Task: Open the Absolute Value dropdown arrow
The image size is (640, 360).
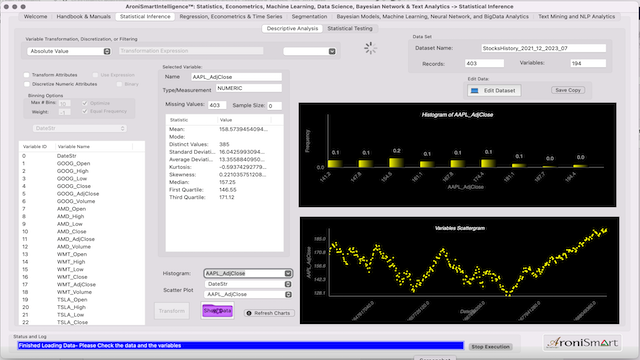Action: point(107,51)
